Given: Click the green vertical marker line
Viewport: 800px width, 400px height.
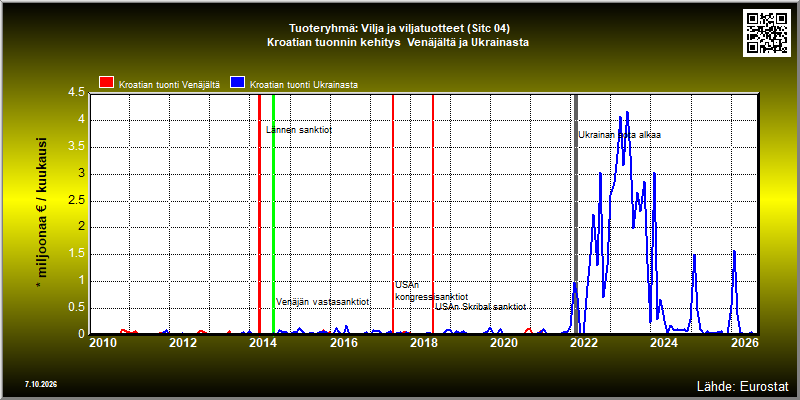Looking at the screenshot, I should [x=273, y=214].
